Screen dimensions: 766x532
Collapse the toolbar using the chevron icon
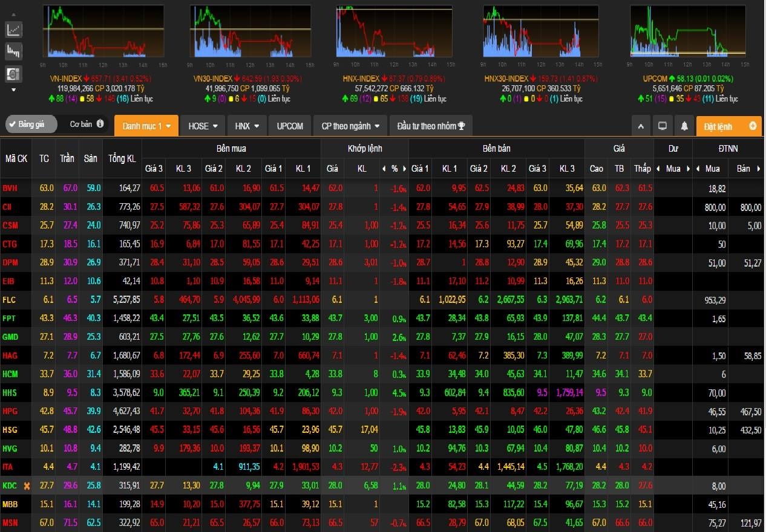[x=641, y=126]
